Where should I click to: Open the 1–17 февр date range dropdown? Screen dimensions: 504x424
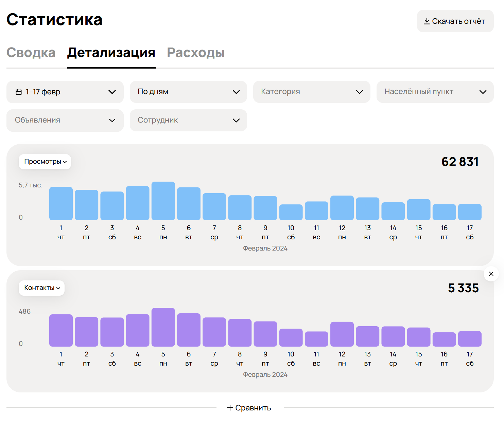(x=65, y=92)
